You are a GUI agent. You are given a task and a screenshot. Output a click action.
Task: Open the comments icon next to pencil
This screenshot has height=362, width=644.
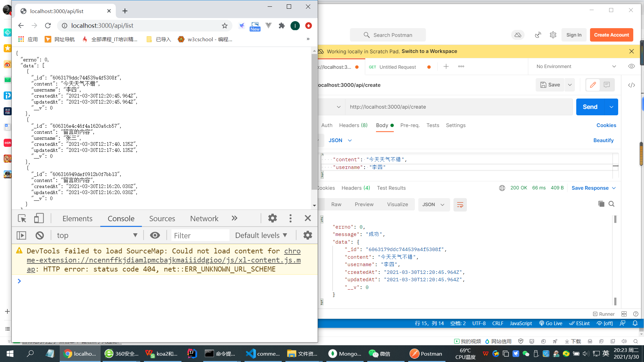click(607, 85)
